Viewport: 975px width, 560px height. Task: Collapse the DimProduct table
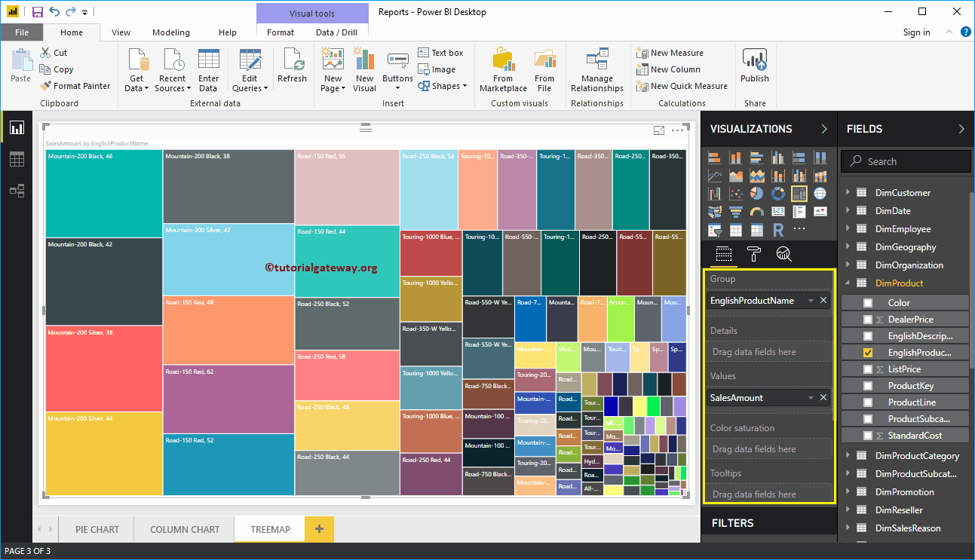pyautogui.click(x=848, y=283)
